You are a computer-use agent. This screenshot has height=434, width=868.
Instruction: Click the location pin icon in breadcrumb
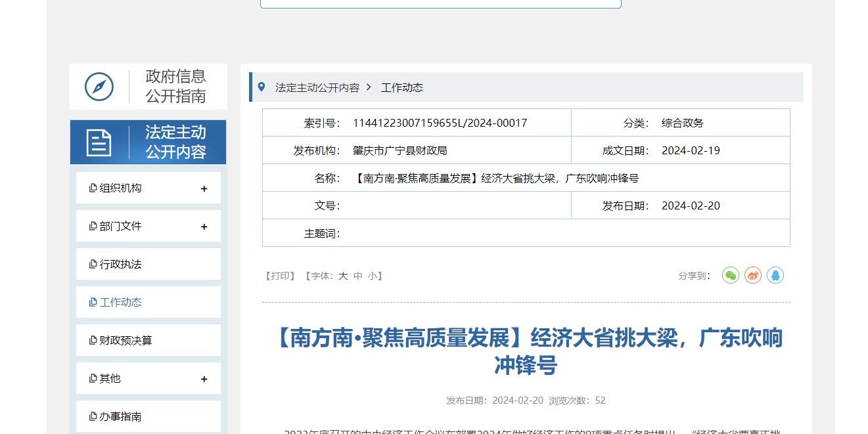coord(262,87)
